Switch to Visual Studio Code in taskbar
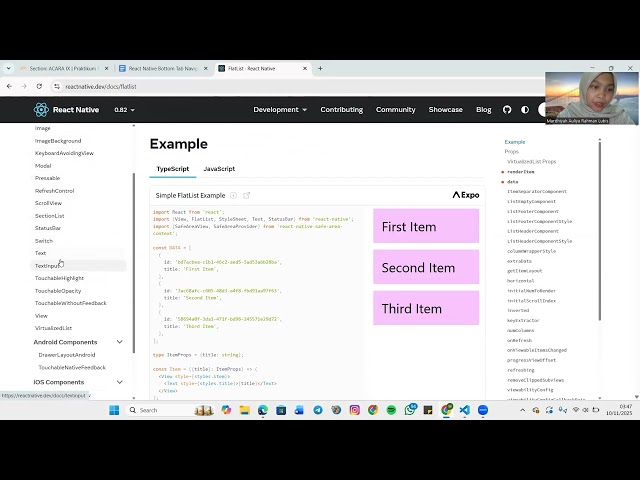 (x=464, y=410)
